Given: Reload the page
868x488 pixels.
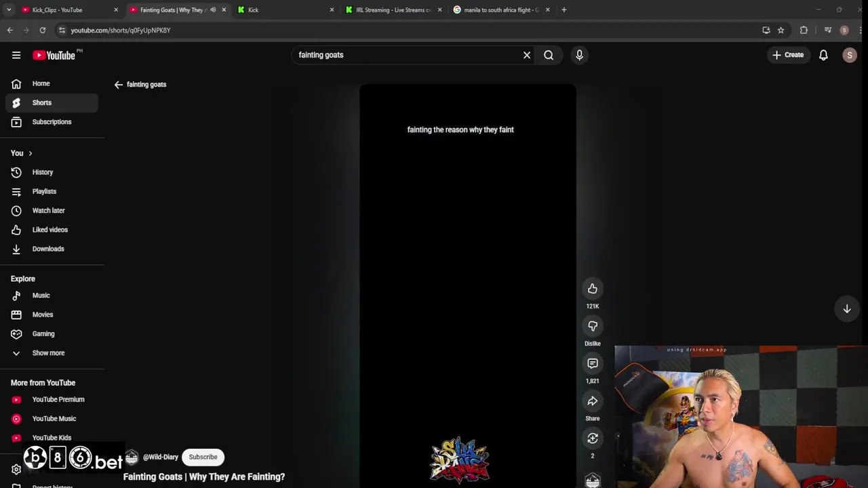Looking at the screenshot, I should point(42,30).
